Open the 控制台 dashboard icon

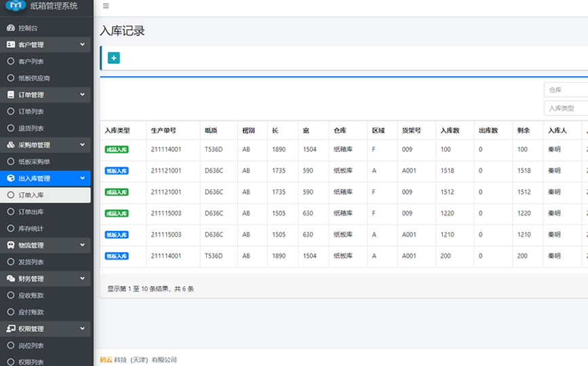point(11,28)
